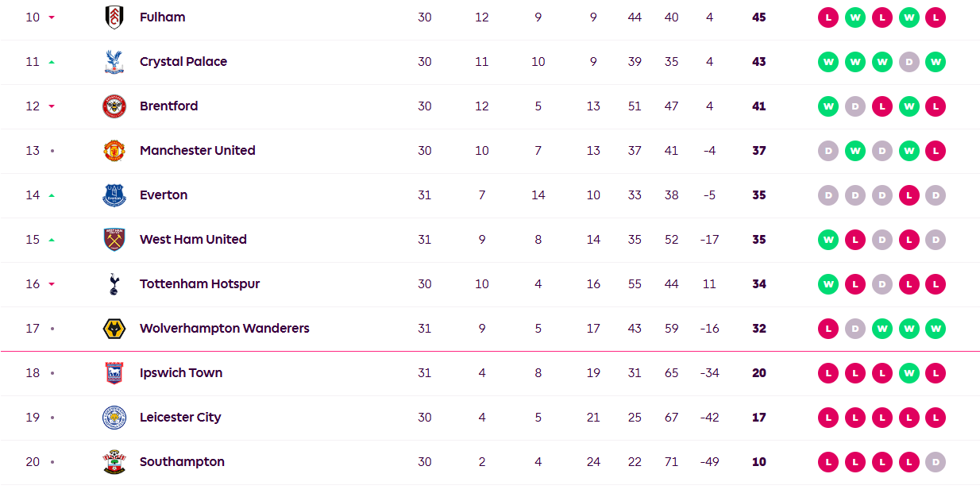Click the Crystal Palace club crest
The width and height of the screenshot is (980, 497).
point(114,62)
